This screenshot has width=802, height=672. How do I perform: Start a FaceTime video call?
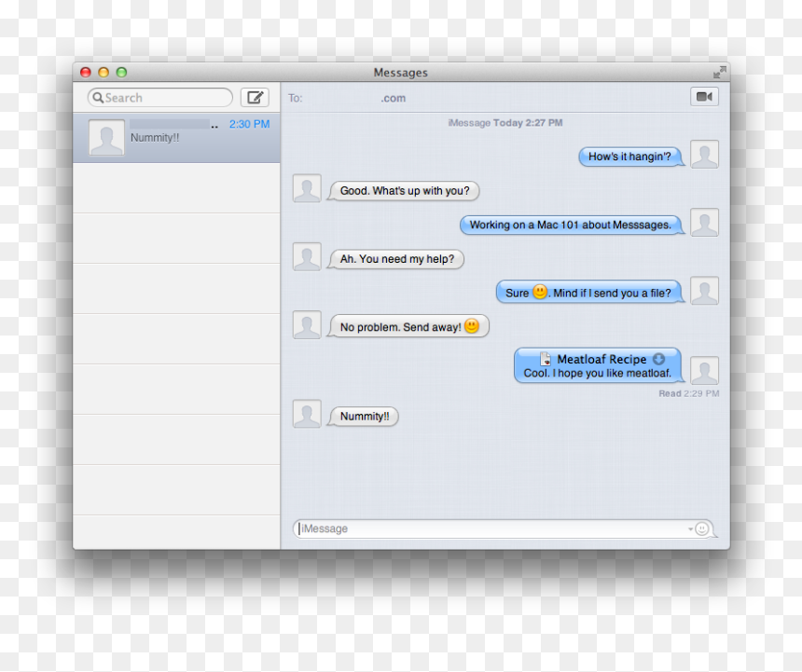click(704, 97)
